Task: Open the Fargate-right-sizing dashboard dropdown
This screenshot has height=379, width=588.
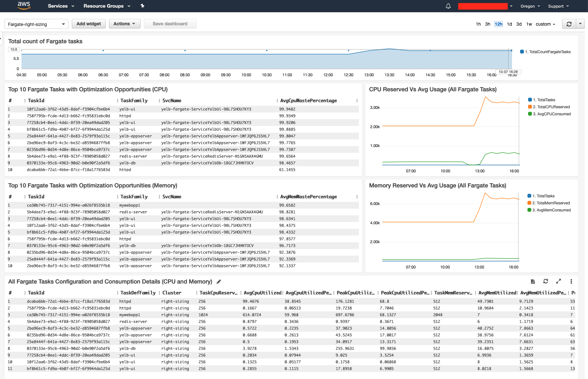Action: 37,24
